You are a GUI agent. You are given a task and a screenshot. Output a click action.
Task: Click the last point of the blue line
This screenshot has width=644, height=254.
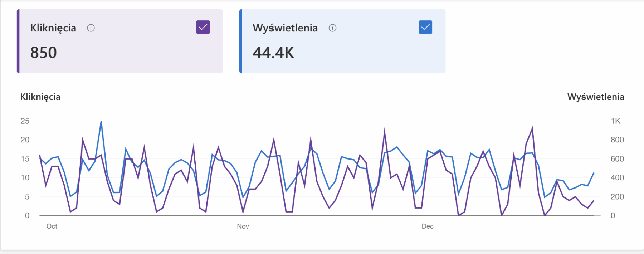click(x=594, y=173)
